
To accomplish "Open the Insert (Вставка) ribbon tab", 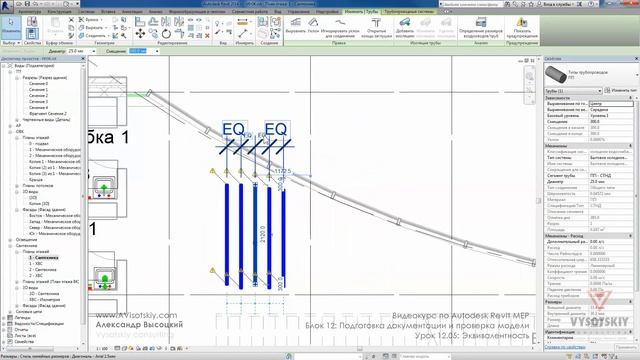I will tap(108, 12).
